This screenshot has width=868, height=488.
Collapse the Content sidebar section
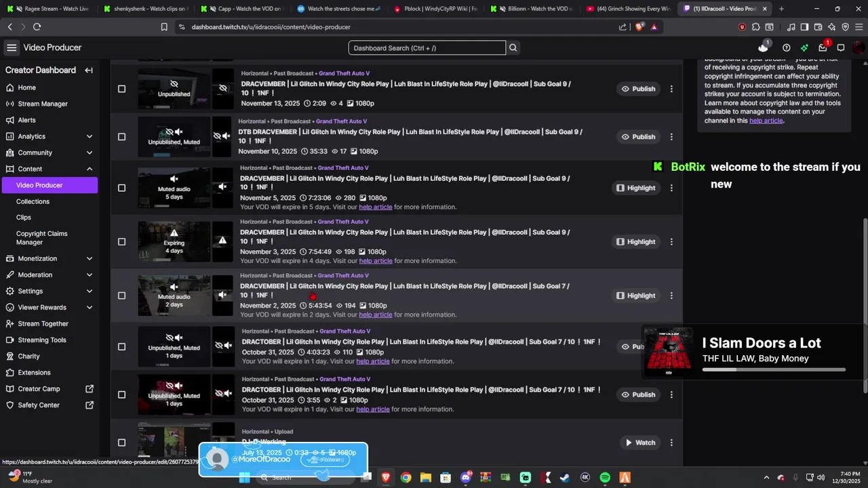tap(90, 169)
